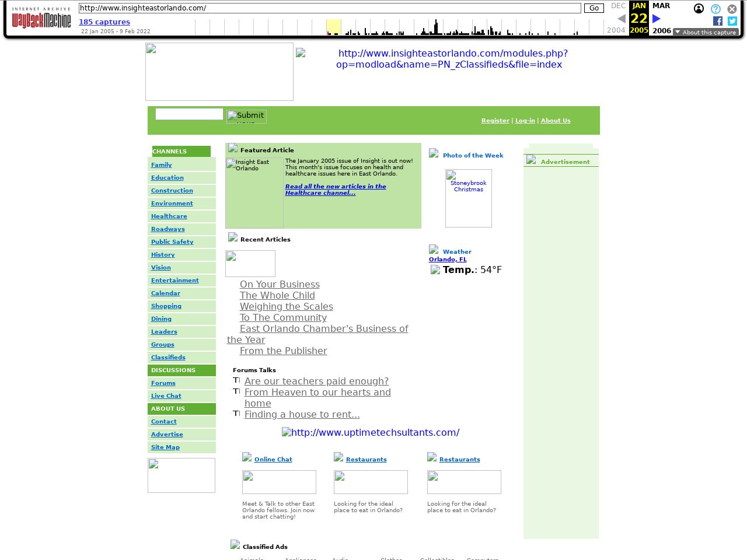Go to next capture arrow
The width and height of the screenshot is (747, 560).
coord(657,19)
